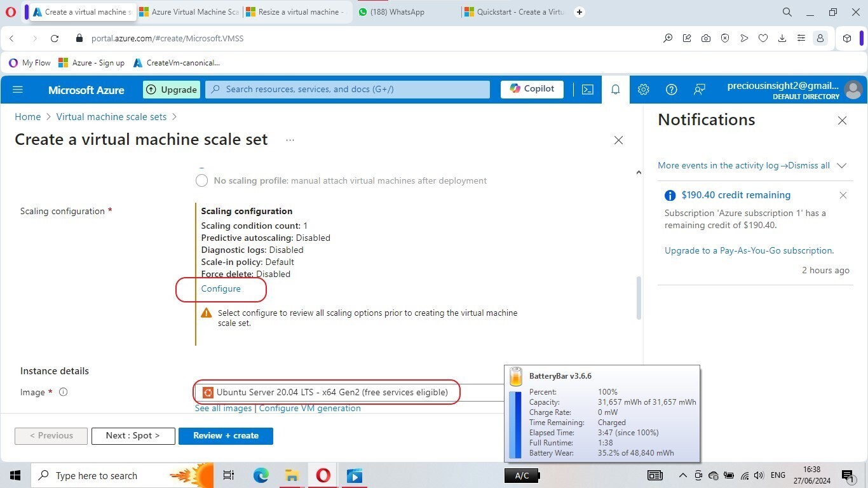Take a snapshot with the camera icon

[706, 38]
